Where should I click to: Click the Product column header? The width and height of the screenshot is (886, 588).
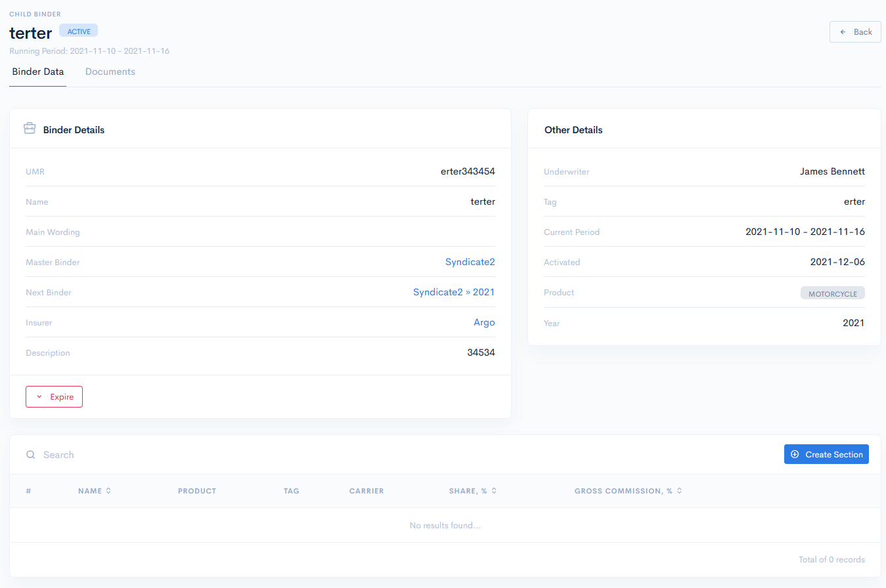pos(196,491)
